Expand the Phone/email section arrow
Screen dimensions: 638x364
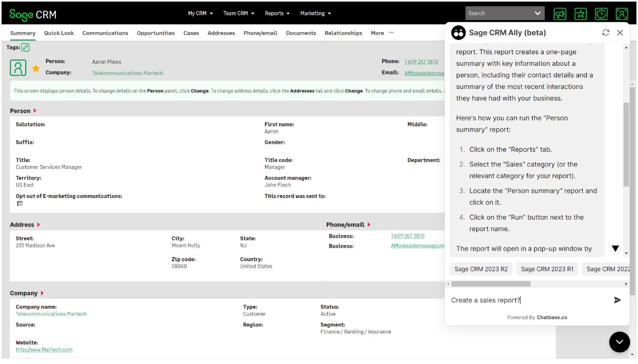click(369, 224)
